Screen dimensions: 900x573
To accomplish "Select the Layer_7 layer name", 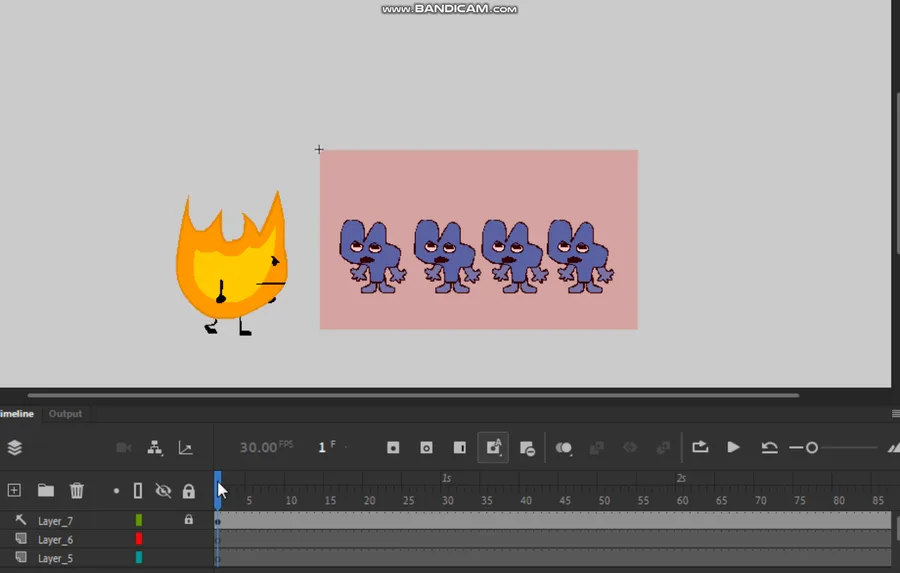I will [x=56, y=521].
